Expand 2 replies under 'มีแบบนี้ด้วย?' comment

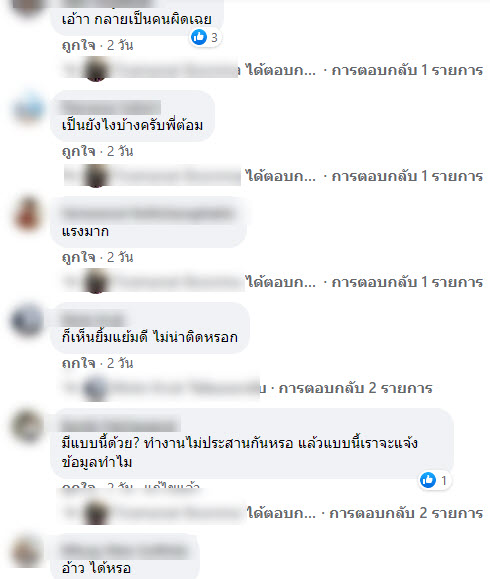[406, 513]
